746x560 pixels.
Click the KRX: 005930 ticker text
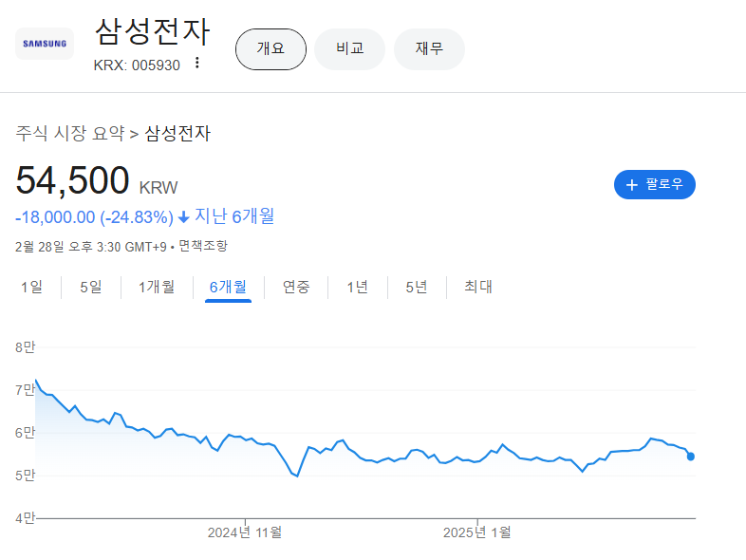click(137, 65)
